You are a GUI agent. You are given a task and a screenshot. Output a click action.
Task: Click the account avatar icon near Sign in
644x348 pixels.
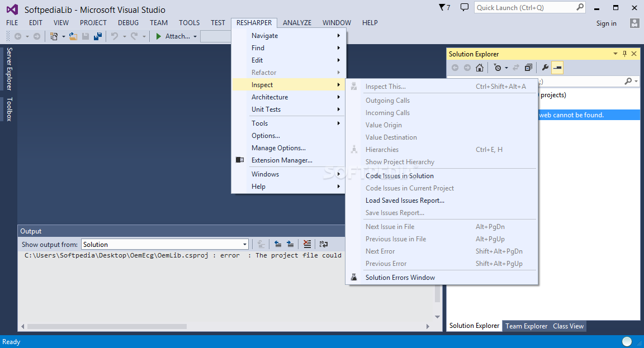(x=634, y=23)
